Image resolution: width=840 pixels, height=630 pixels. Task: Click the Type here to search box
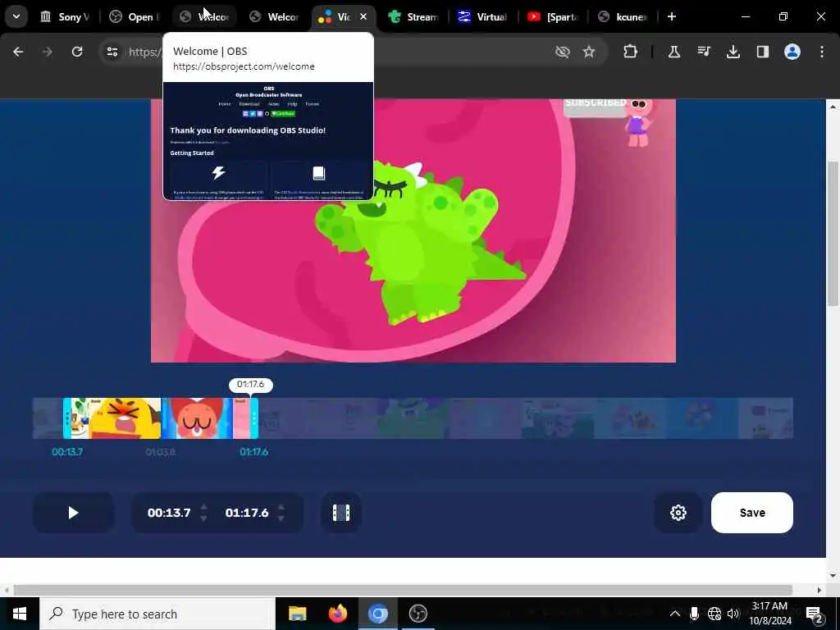click(157, 614)
